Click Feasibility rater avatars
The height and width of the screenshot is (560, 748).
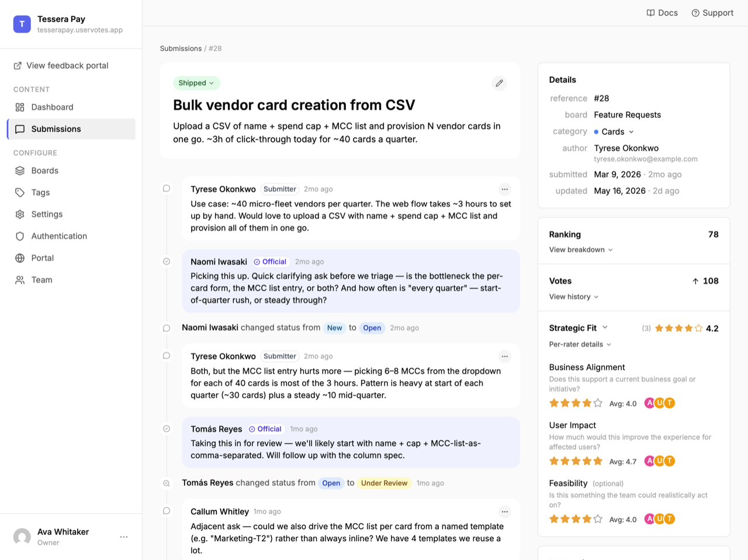pyautogui.click(x=660, y=519)
